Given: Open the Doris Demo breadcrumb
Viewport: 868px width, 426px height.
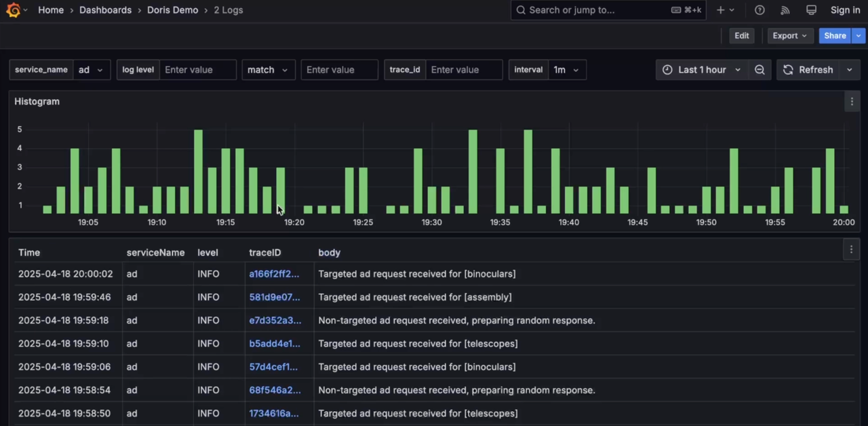Looking at the screenshot, I should click(x=172, y=9).
